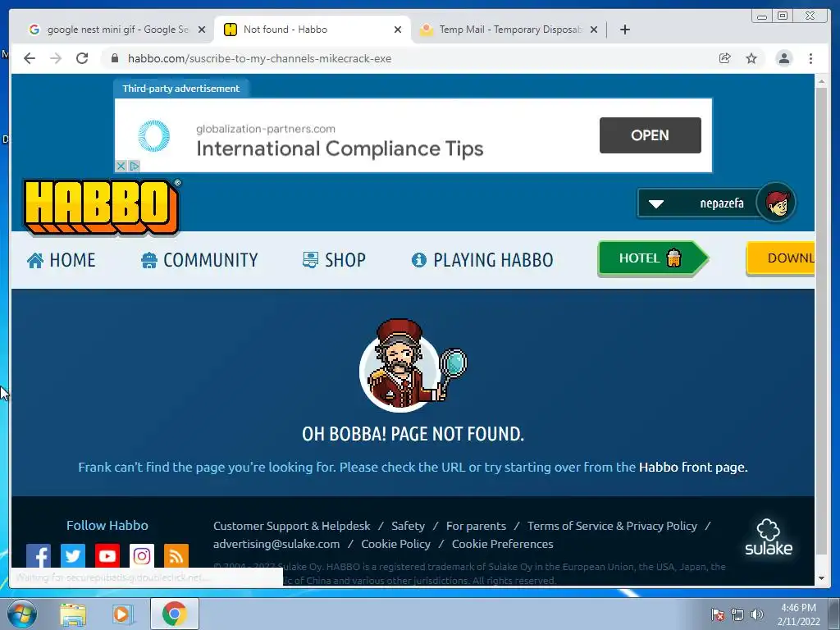The image size is (840, 630).
Task: Click the OPEN button in the advertisement
Action: point(650,135)
